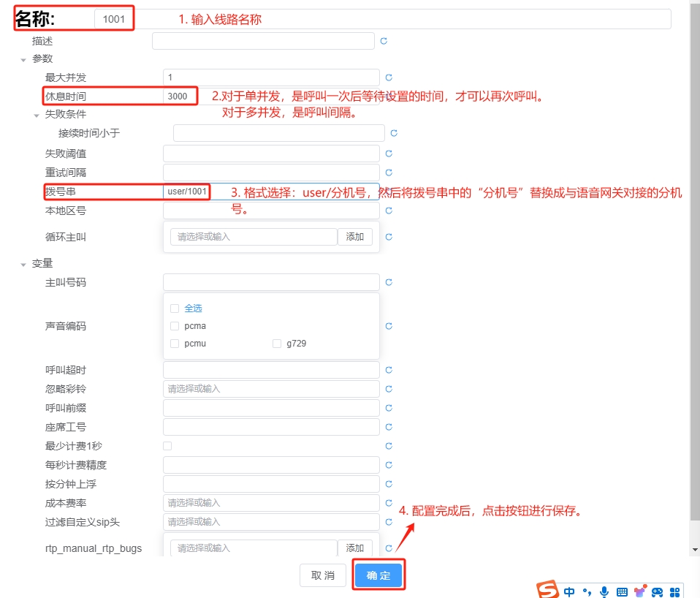Open the Sogou soft keyboard icon
The image size is (700, 598).
pos(622,591)
